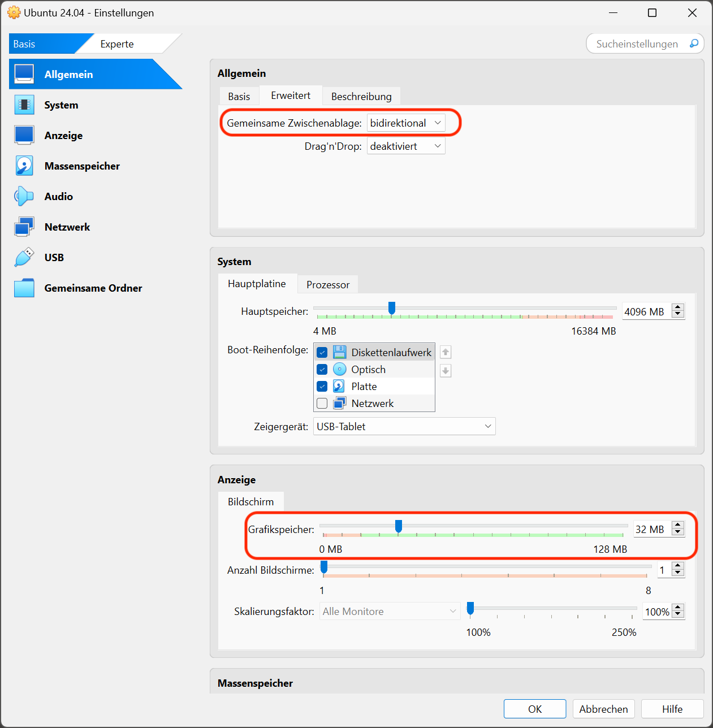
Task: Select Massenspeicher category label
Action: coord(82,166)
